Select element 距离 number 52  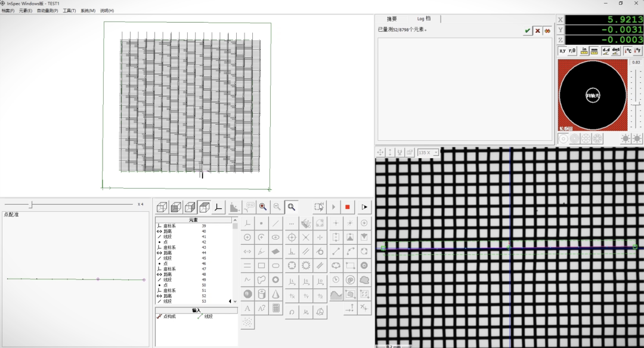click(194, 295)
